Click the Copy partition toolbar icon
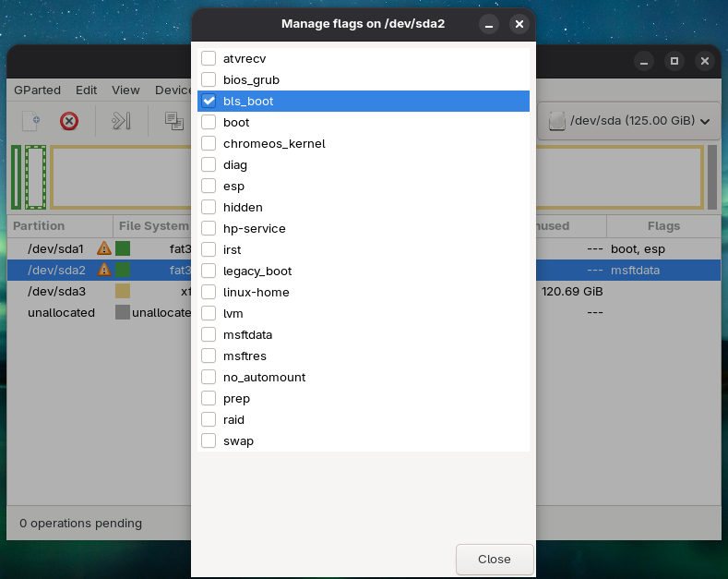This screenshot has width=728, height=579. tap(173, 121)
